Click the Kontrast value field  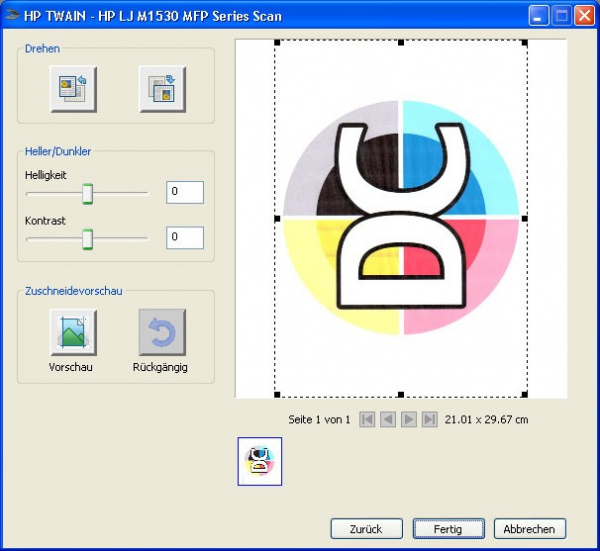[x=185, y=237]
